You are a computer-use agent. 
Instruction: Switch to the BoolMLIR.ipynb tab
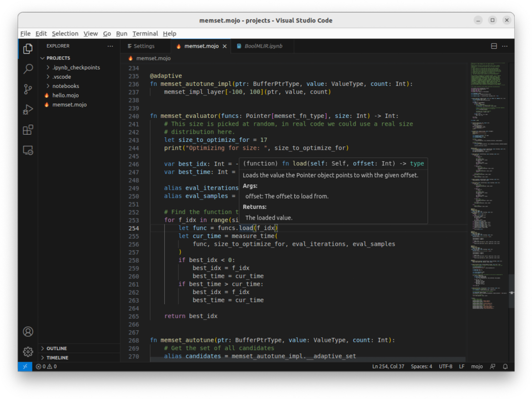[x=263, y=46]
